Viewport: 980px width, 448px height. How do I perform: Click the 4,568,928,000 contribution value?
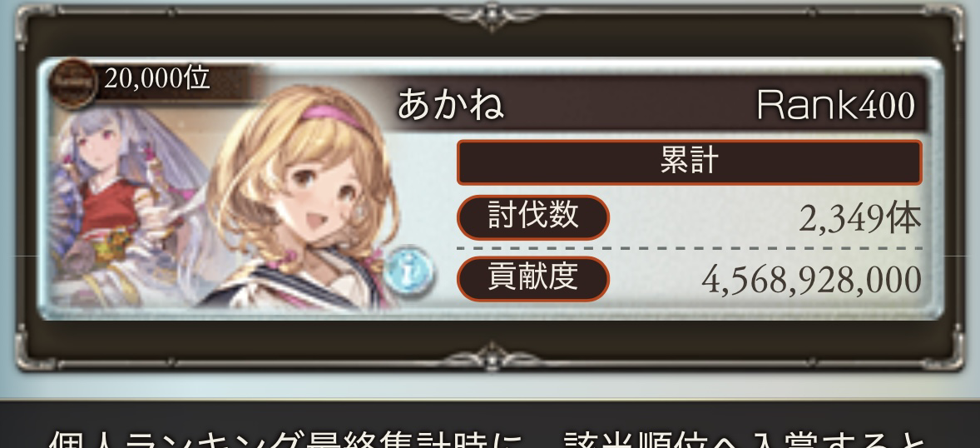[811, 281]
